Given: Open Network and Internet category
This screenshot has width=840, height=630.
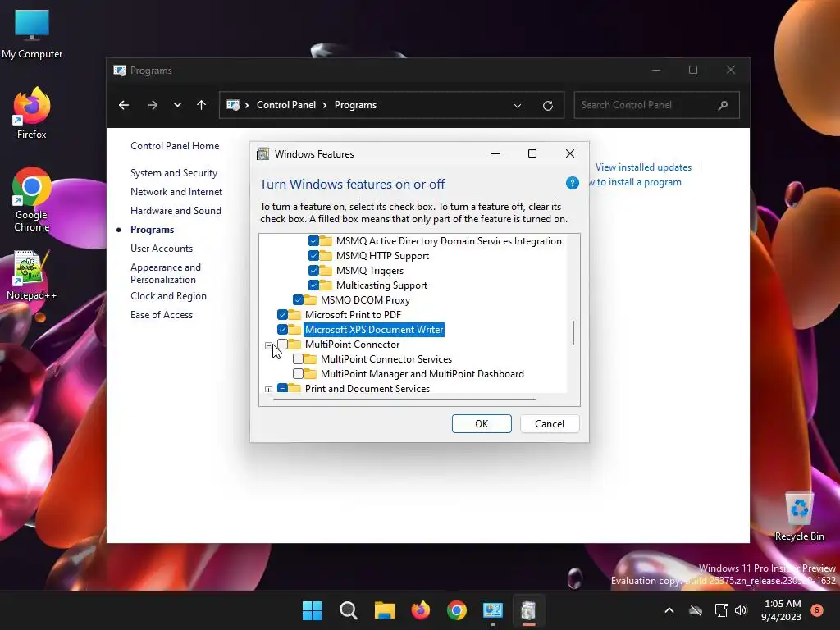Looking at the screenshot, I should point(176,192).
